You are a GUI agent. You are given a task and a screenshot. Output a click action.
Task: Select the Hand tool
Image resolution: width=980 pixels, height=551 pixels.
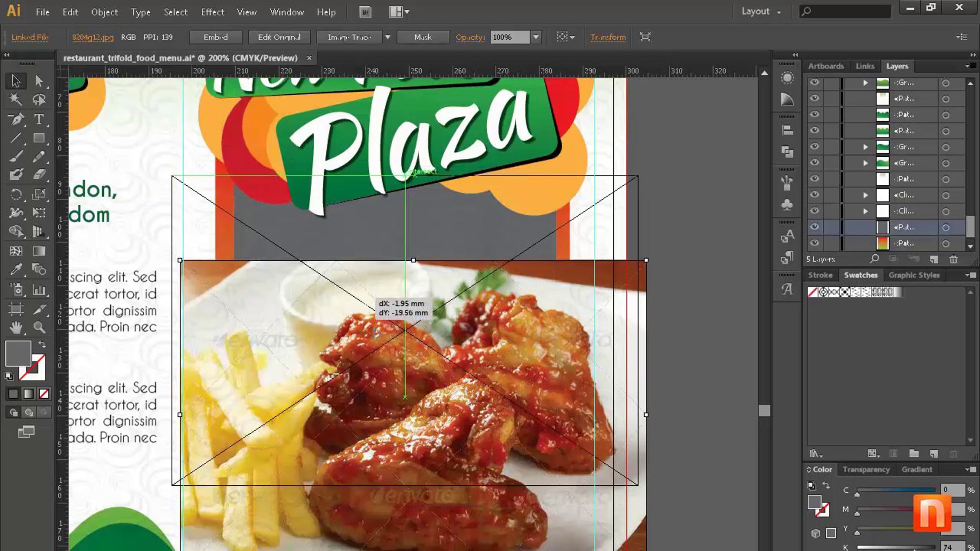tap(16, 327)
